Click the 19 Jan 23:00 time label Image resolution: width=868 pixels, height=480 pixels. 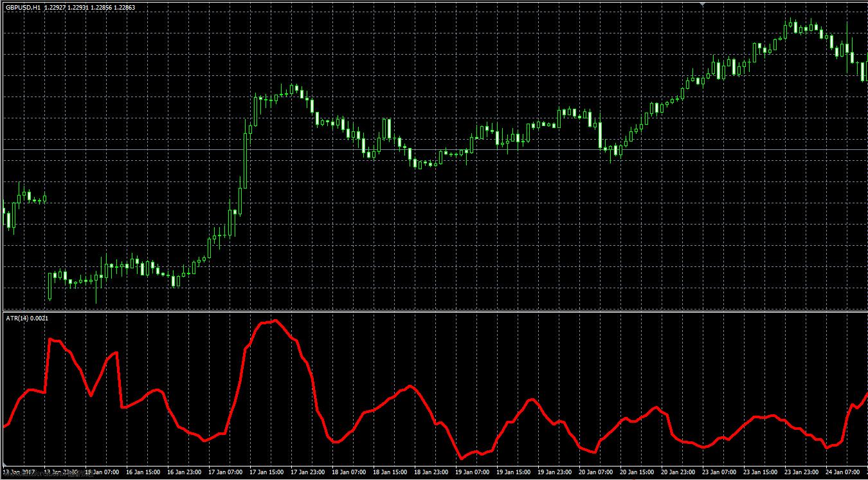coord(556,472)
